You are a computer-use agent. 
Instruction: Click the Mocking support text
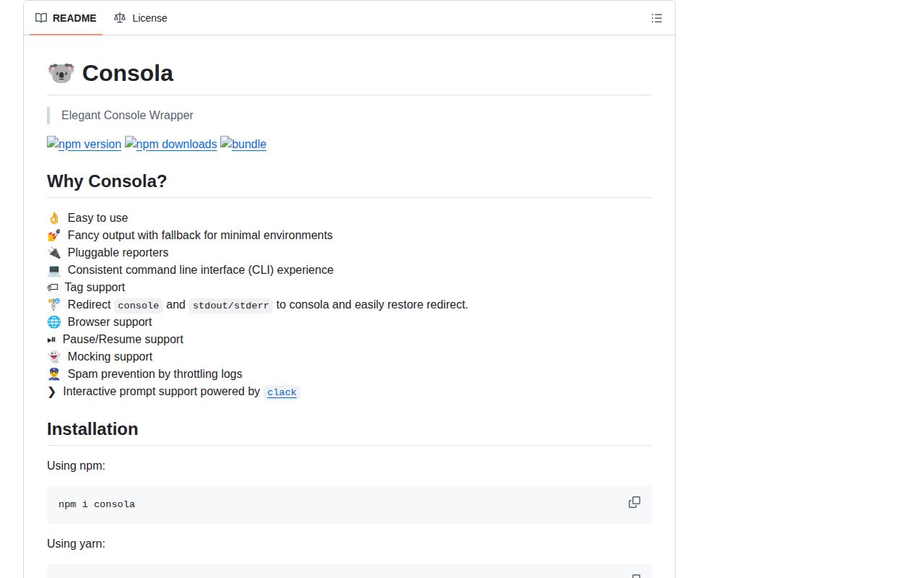click(x=110, y=356)
